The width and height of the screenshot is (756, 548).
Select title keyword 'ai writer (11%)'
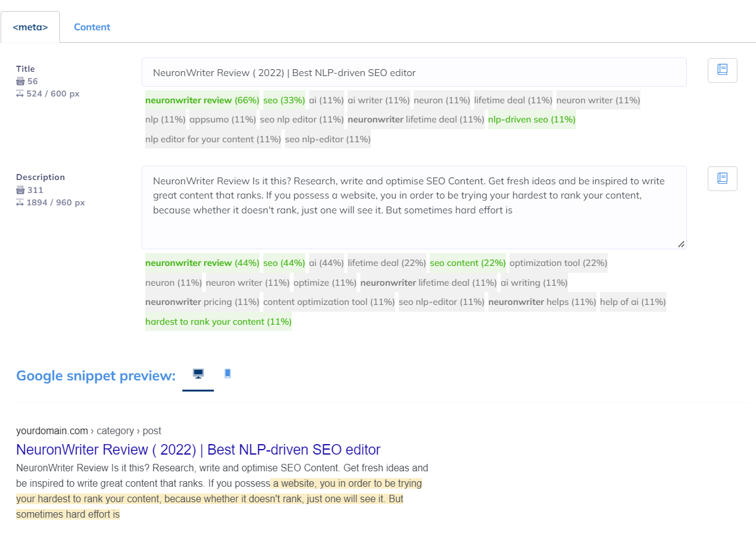[379, 100]
